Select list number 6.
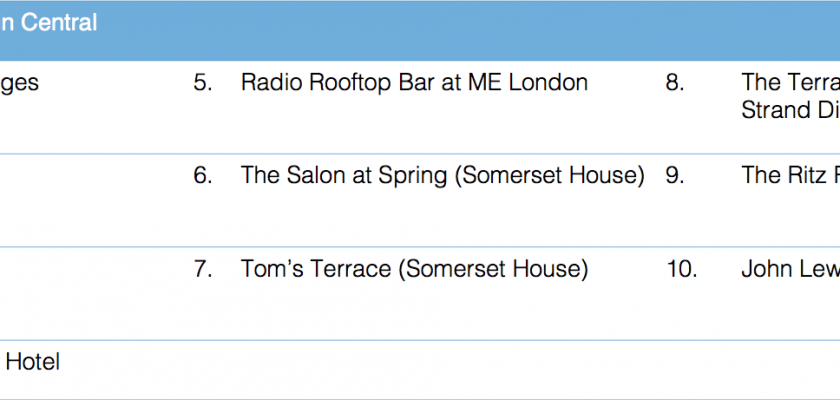The width and height of the screenshot is (840, 400). click(x=203, y=176)
